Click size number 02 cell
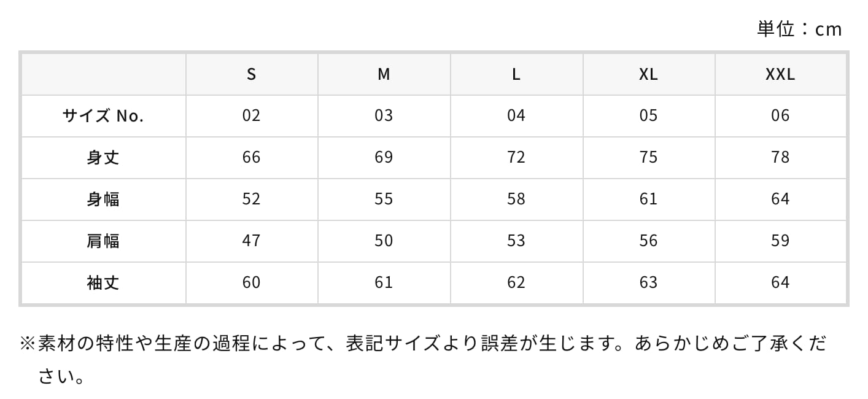Screen dimensions: 868x399 (251, 115)
